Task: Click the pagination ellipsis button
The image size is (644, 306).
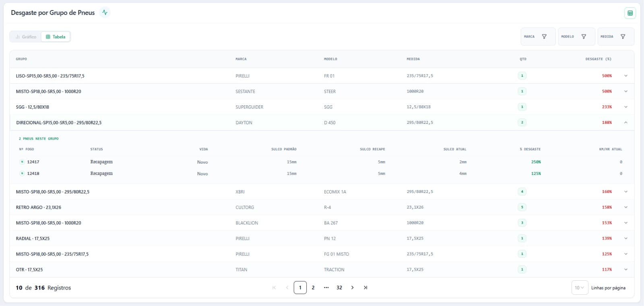Action: coord(326,288)
